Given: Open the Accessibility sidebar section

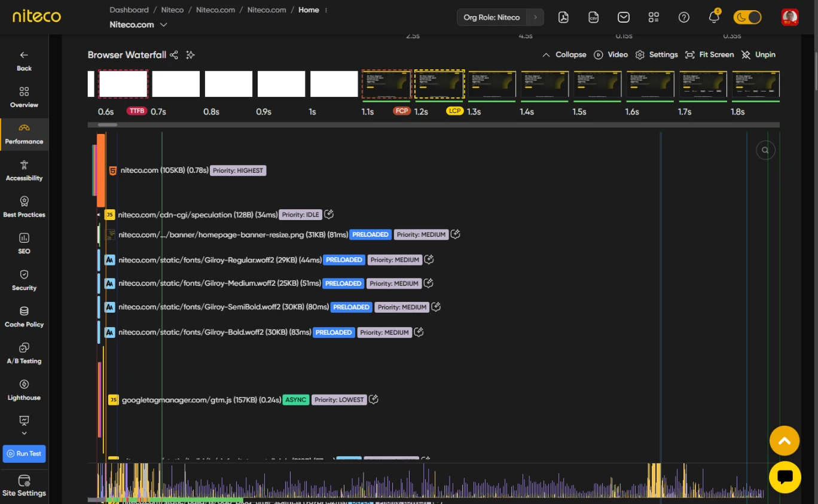Looking at the screenshot, I should tap(24, 170).
